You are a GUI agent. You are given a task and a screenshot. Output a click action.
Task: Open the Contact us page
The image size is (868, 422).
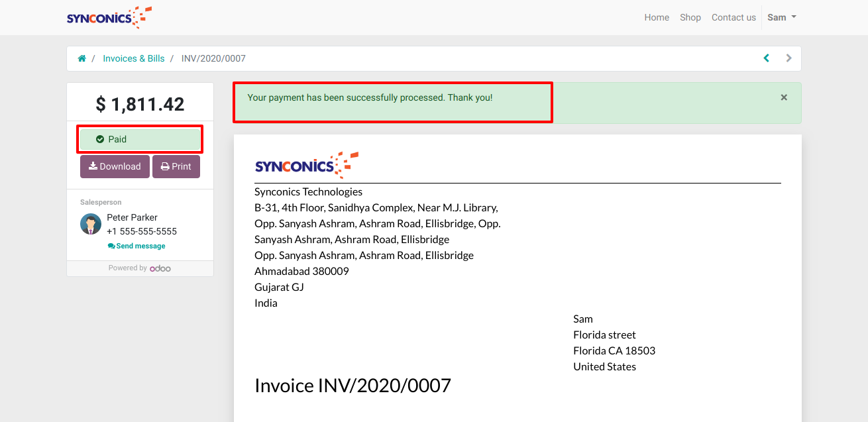point(733,17)
